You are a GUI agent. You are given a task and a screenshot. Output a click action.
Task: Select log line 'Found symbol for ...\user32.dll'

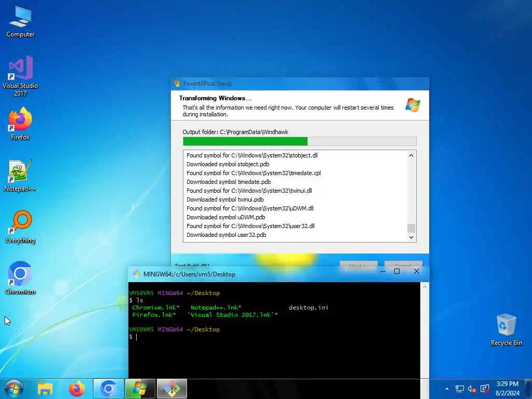pos(250,226)
